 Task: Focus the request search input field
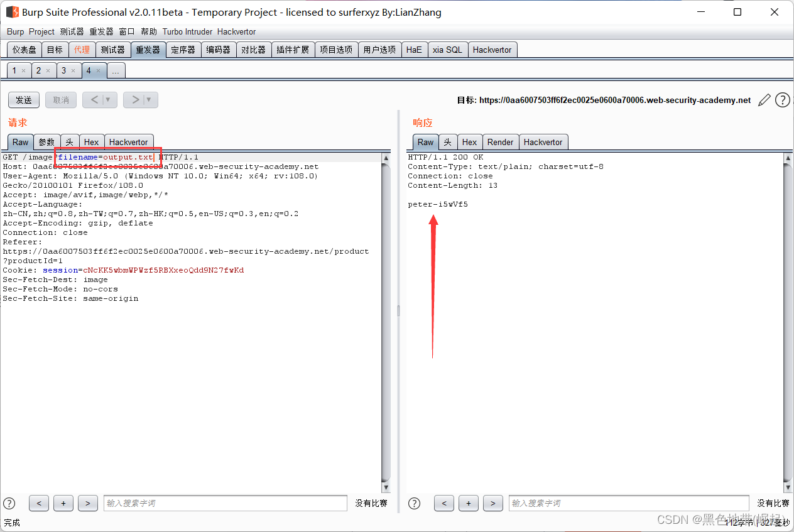pyautogui.click(x=226, y=503)
